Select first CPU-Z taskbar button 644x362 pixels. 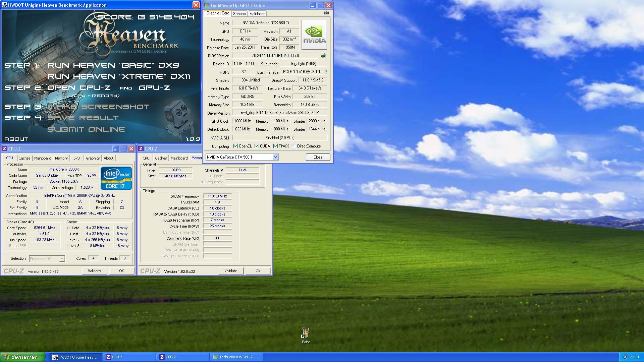pyautogui.click(x=129, y=357)
